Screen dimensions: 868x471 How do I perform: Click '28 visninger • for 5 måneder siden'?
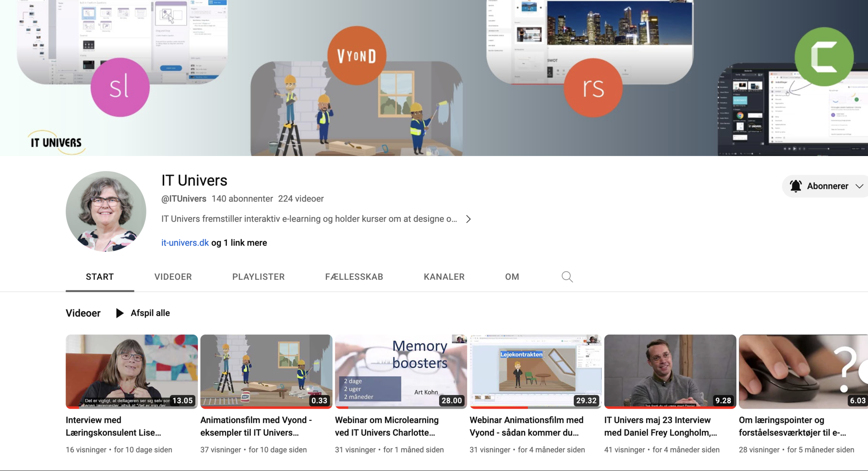tap(796, 450)
